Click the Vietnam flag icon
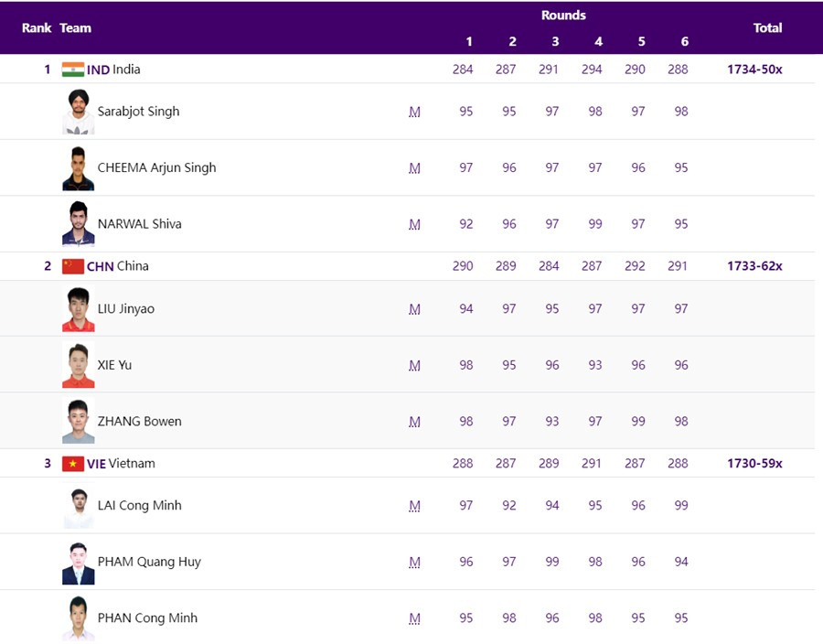Screen dimensions: 823x644 coord(73,464)
